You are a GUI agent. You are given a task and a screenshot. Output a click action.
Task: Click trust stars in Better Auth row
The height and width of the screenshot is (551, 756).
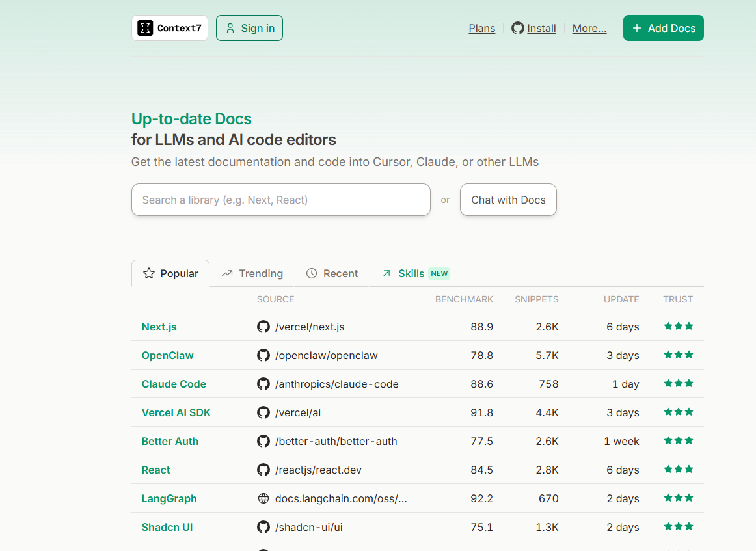point(679,440)
